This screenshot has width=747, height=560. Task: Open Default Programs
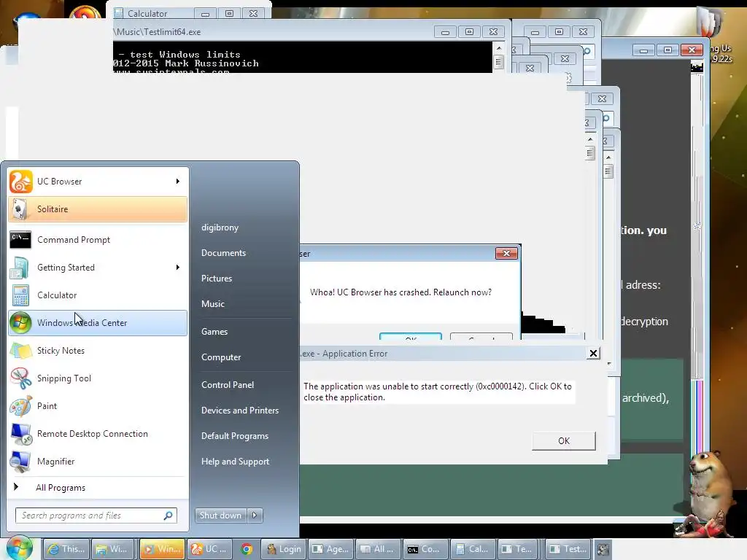click(235, 436)
